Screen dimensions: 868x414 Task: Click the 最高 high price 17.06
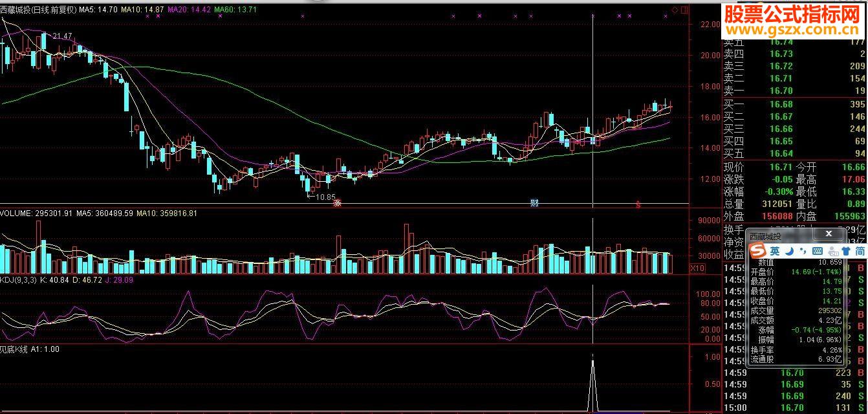[x=853, y=179]
